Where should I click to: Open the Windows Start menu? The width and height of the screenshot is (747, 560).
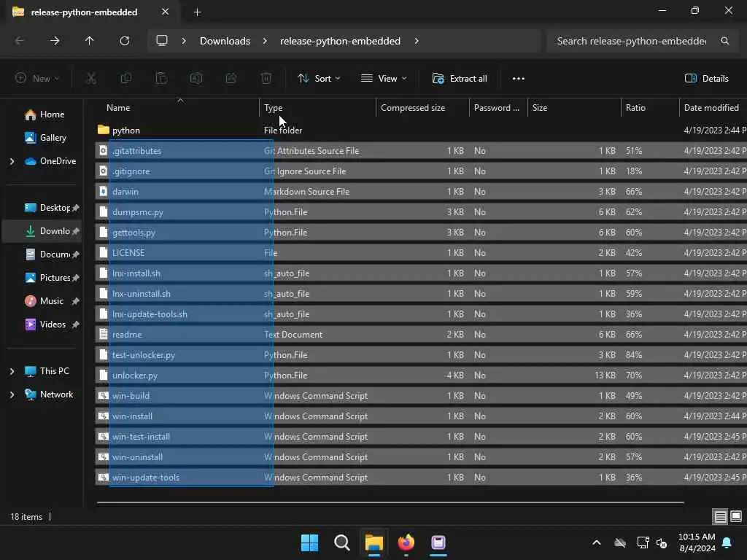pyautogui.click(x=309, y=542)
